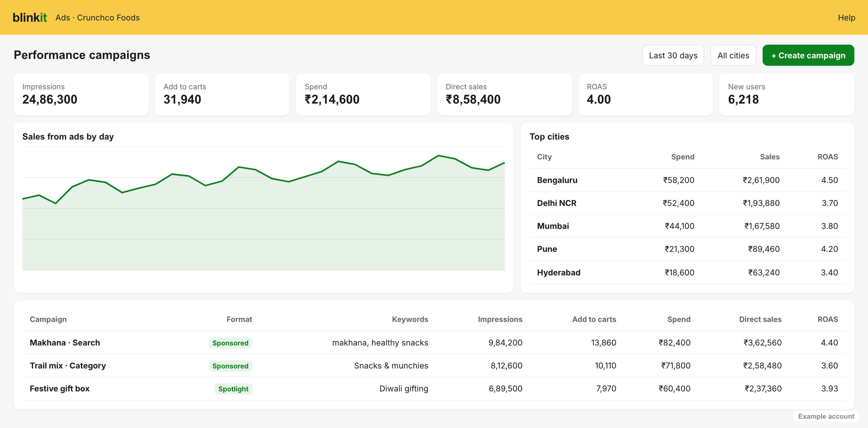Select the Add to carts summary card

tap(222, 94)
